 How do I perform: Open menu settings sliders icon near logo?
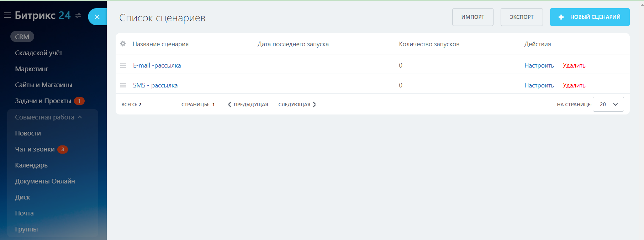click(78, 16)
